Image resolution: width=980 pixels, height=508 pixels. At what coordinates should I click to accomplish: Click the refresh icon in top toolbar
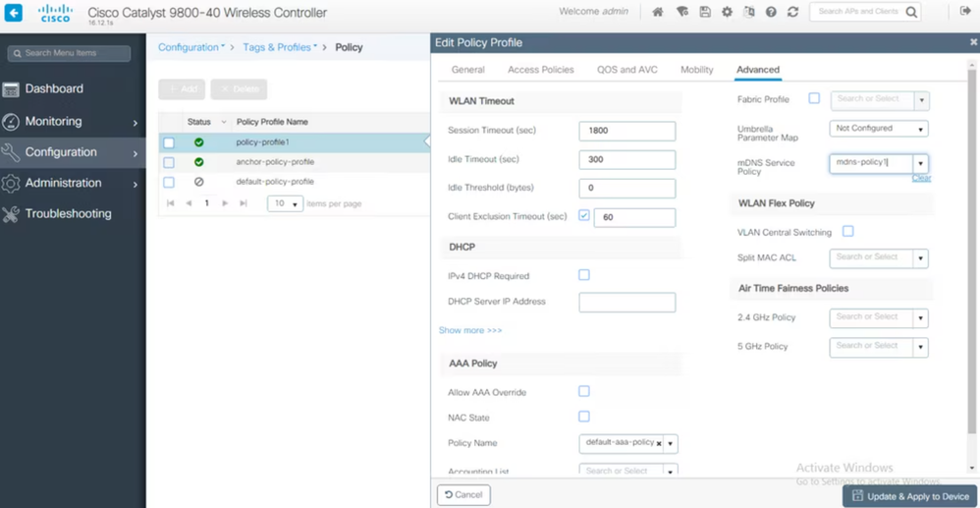click(793, 12)
